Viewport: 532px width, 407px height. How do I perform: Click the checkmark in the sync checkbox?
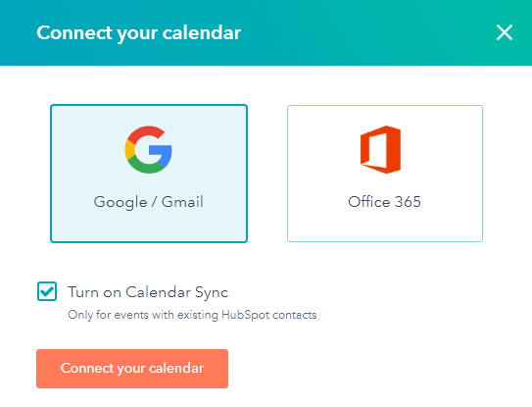(x=47, y=291)
